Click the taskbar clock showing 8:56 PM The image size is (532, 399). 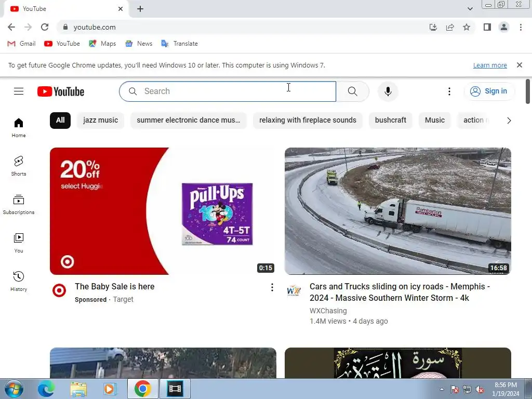pos(506,389)
